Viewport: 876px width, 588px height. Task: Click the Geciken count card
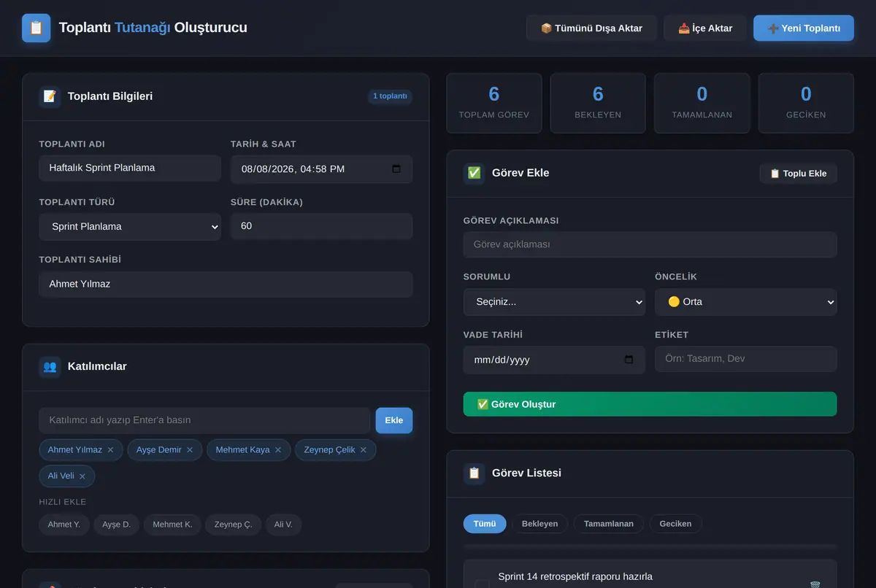pyautogui.click(x=806, y=103)
